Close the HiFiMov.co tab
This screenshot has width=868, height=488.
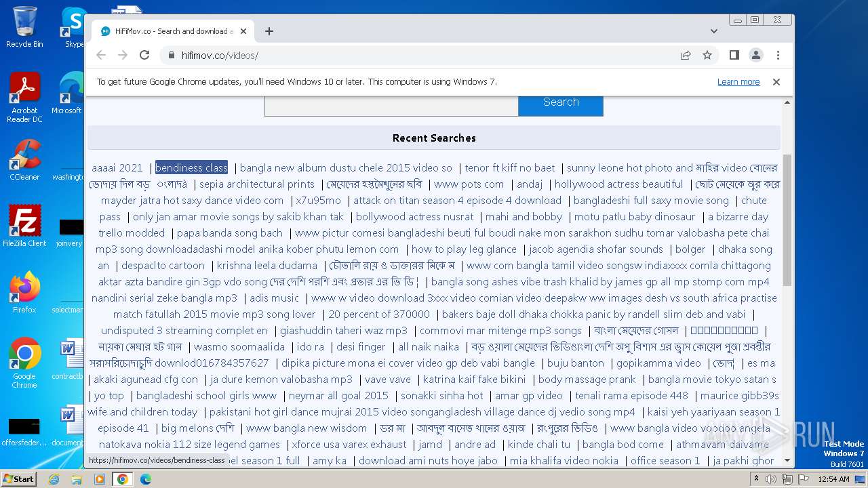tap(243, 31)
